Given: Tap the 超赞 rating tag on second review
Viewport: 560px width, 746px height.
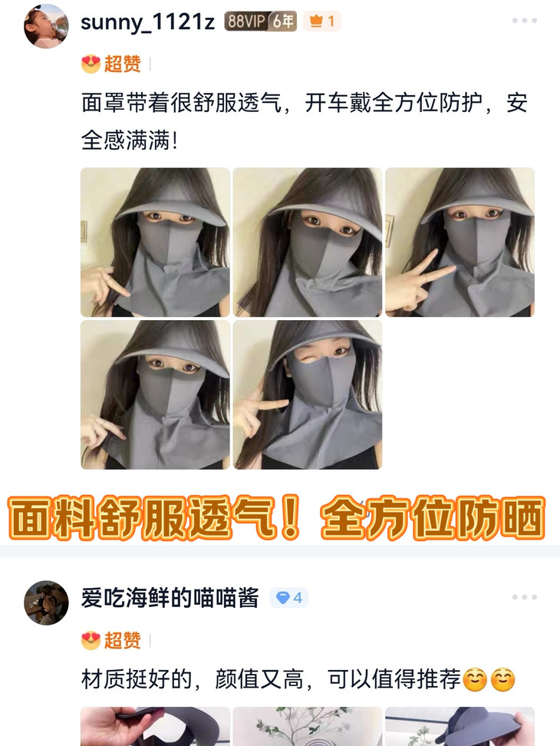Looking at the screenshot, I should point(111,640).
